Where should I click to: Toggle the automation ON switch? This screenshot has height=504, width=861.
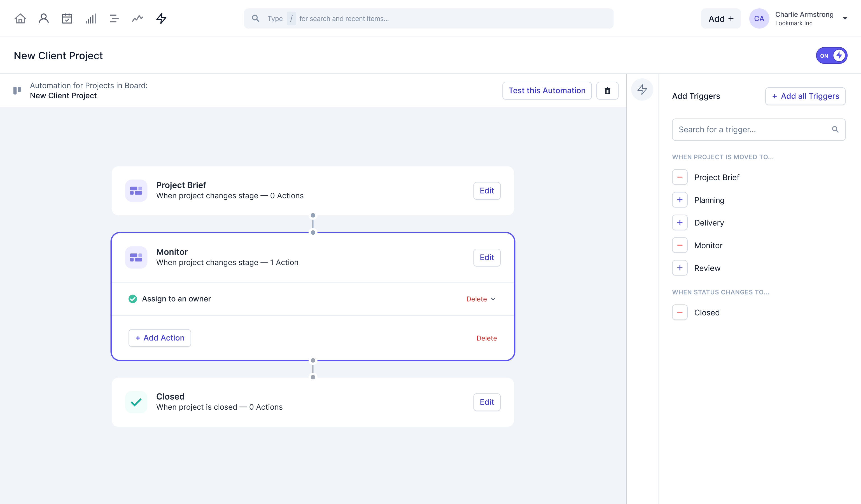832,55
